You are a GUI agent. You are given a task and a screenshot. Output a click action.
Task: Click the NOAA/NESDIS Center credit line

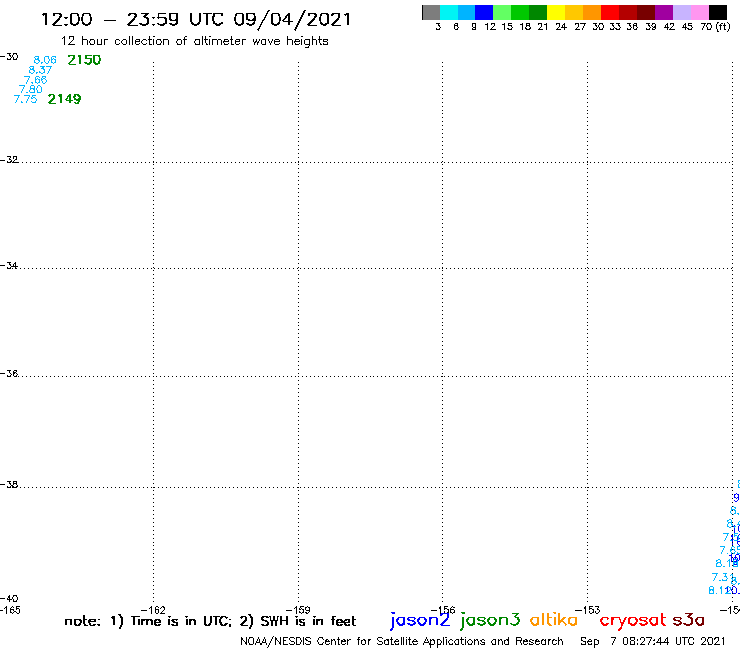pos(402,642)
